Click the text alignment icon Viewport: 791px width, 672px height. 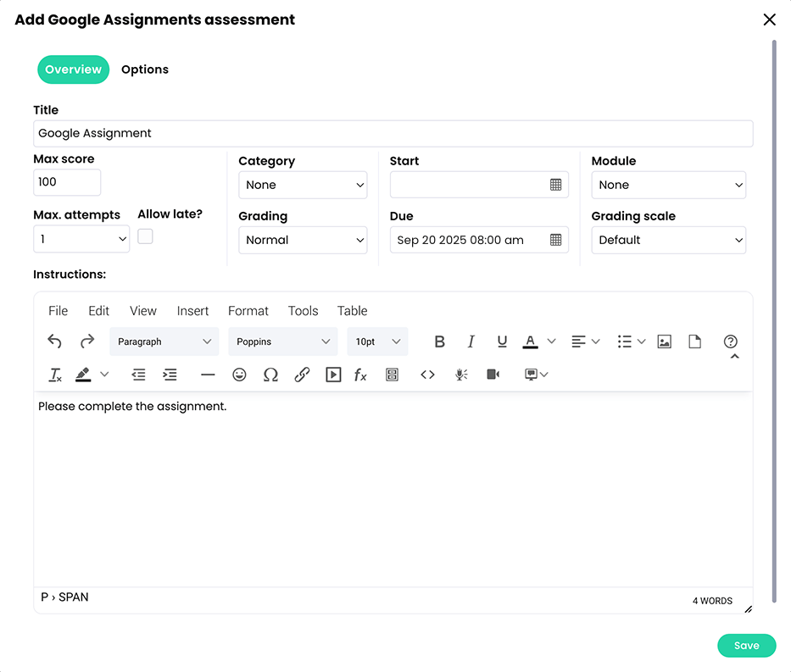click(578, 342)
